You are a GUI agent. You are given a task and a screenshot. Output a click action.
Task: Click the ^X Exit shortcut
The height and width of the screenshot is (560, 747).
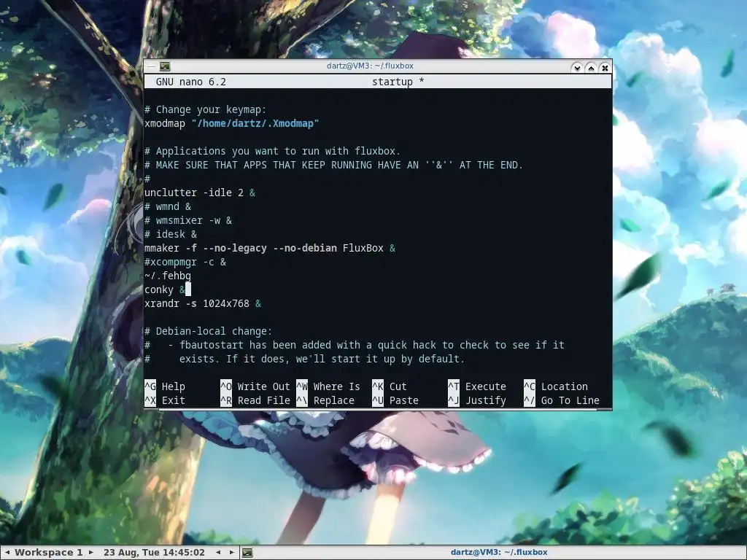click(165, 400)
